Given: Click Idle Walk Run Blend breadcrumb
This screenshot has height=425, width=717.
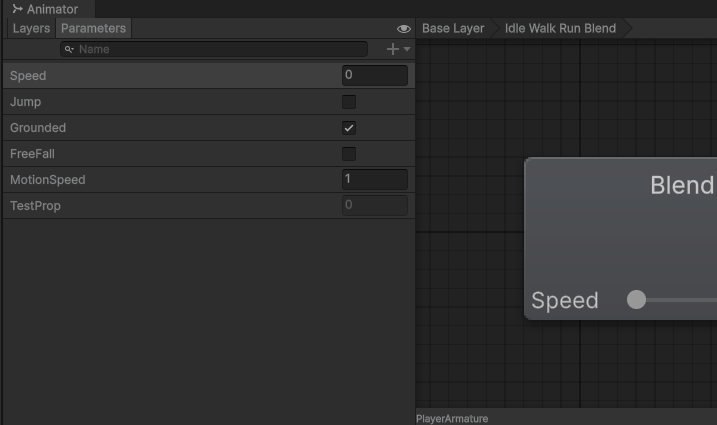Looking at the screenshot, I should pos(560,28).
